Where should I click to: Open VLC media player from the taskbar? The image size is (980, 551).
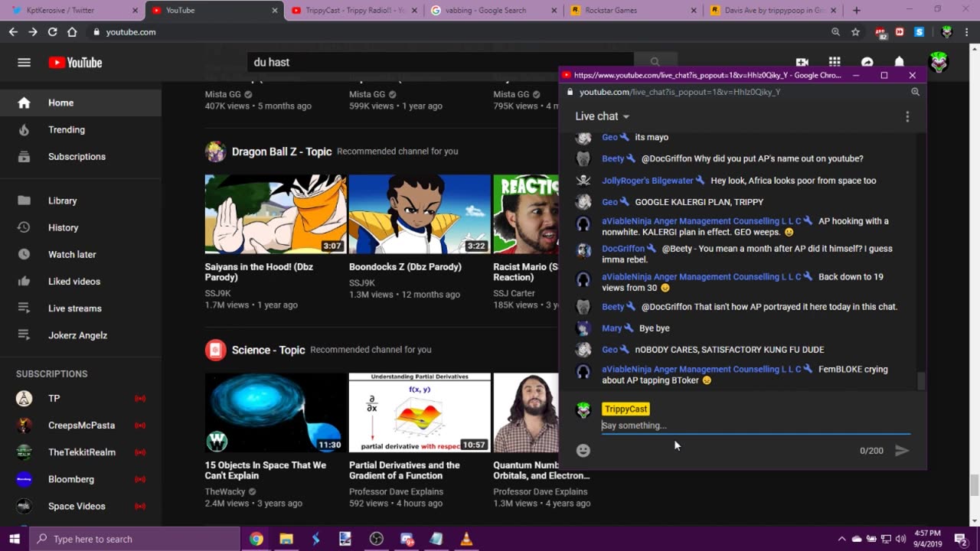pyautogui.click(x=466, y=539)
